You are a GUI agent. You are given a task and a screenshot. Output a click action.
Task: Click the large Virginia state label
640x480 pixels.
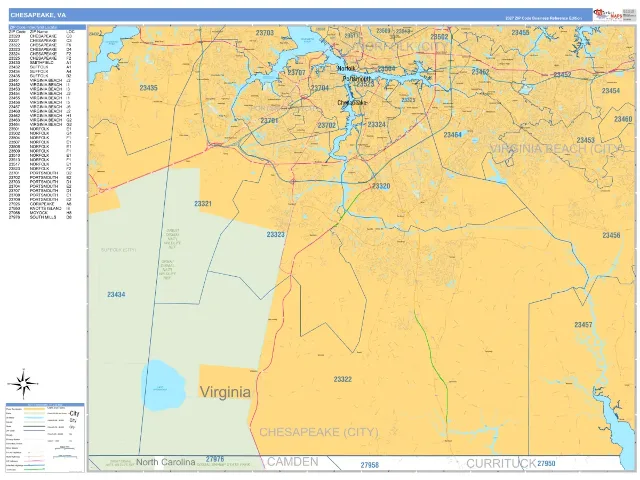(225, 392)
